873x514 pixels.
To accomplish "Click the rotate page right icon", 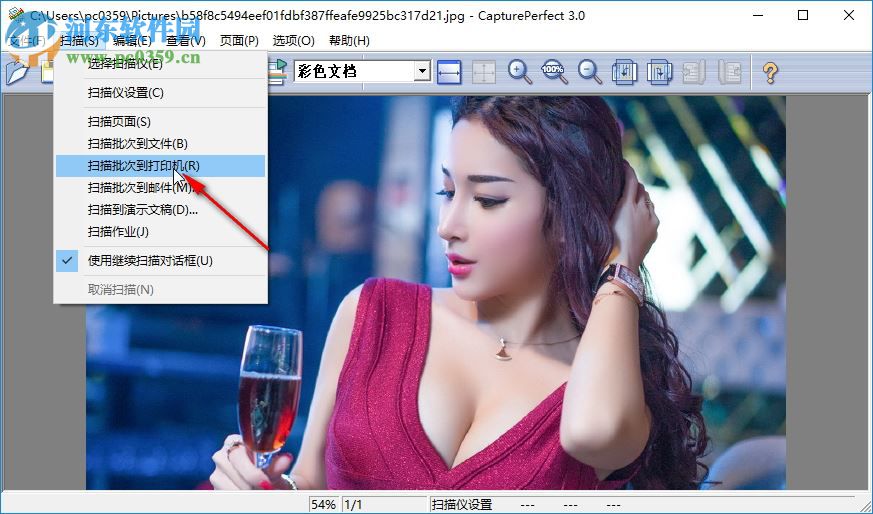I will pyautogui.click(x=659, y=72).
